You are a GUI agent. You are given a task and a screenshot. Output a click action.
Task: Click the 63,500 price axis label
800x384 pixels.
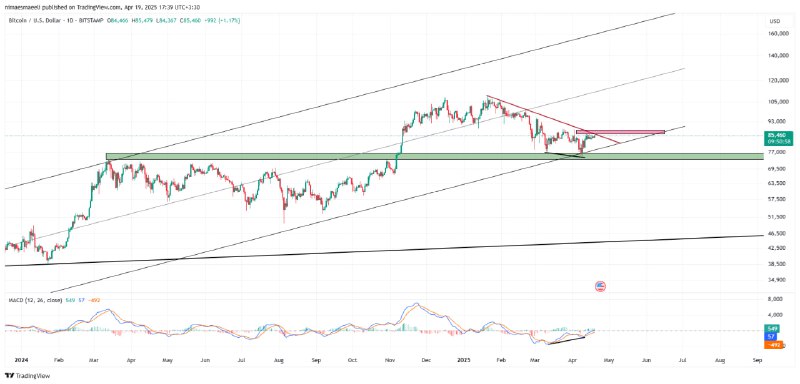[776, 183]
